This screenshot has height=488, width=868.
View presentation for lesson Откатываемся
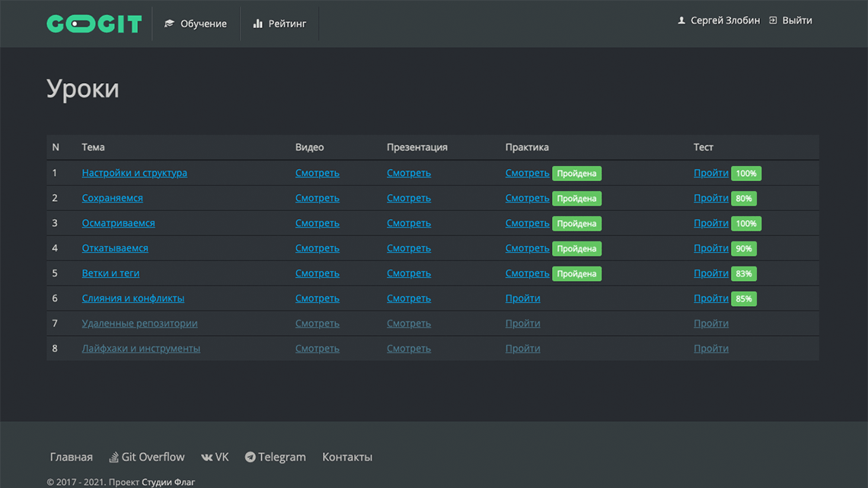pos(408,248)
